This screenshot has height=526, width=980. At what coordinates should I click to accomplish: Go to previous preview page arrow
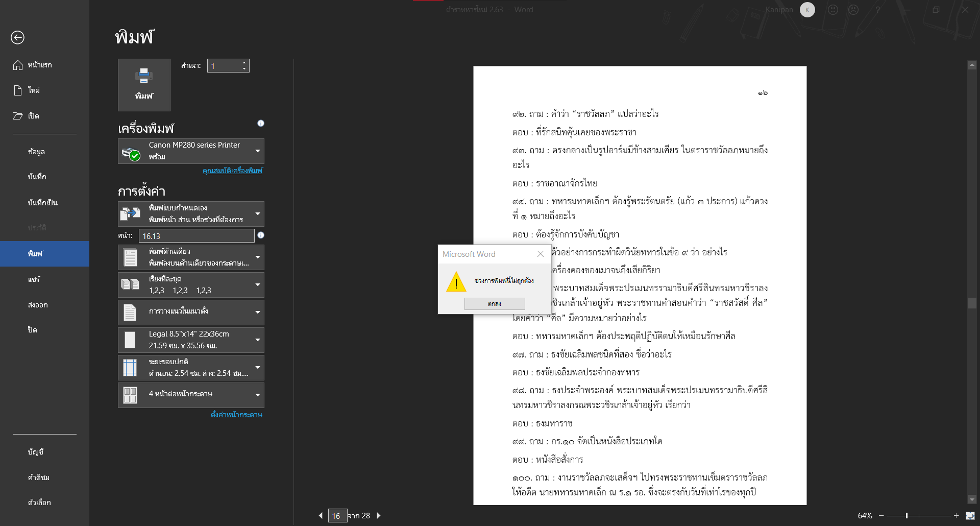click(x=321, y=516)
